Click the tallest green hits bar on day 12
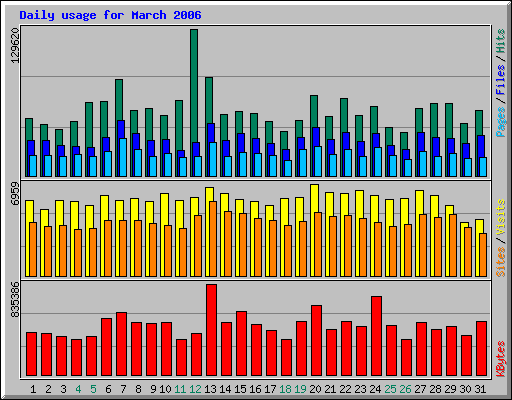512x400 pixels. [x=194, y=86]
